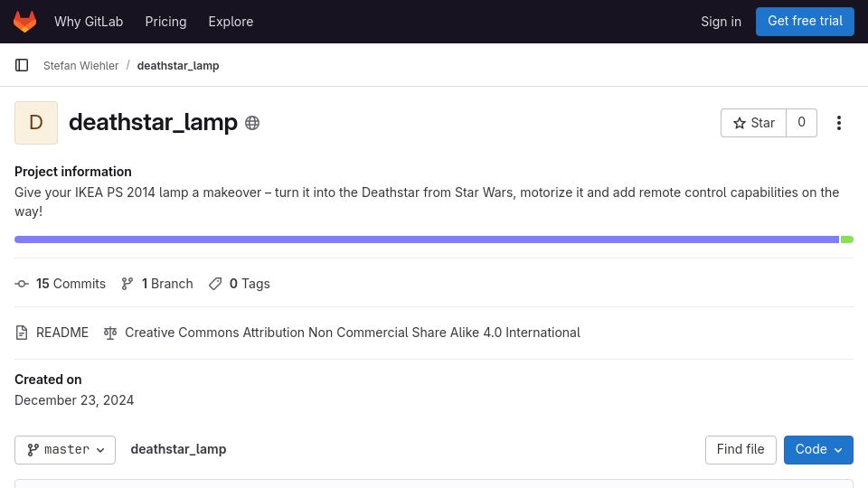Open Why GitLab menu
The width and height of the screenshot is (868, 488).
pyautogui.click(x=89, y=22)
